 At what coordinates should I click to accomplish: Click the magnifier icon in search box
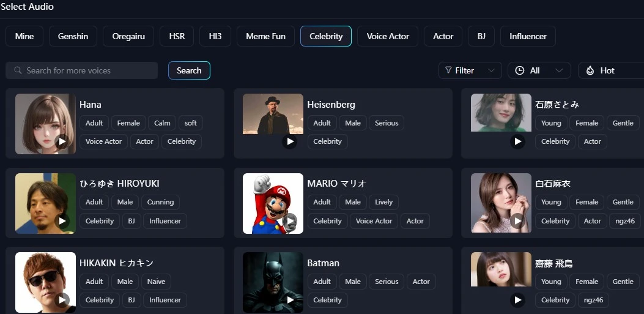tap(18, 70)
